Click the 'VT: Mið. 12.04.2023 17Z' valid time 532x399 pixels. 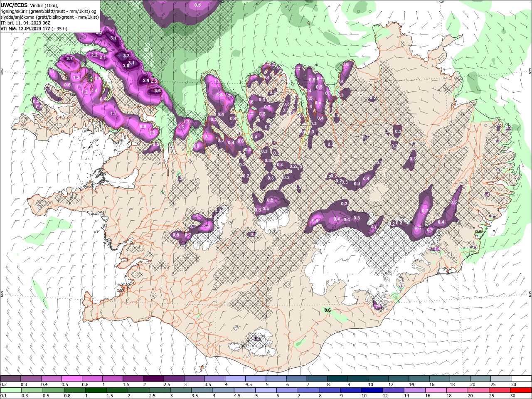pyautogui.click(x=25, y=29)
